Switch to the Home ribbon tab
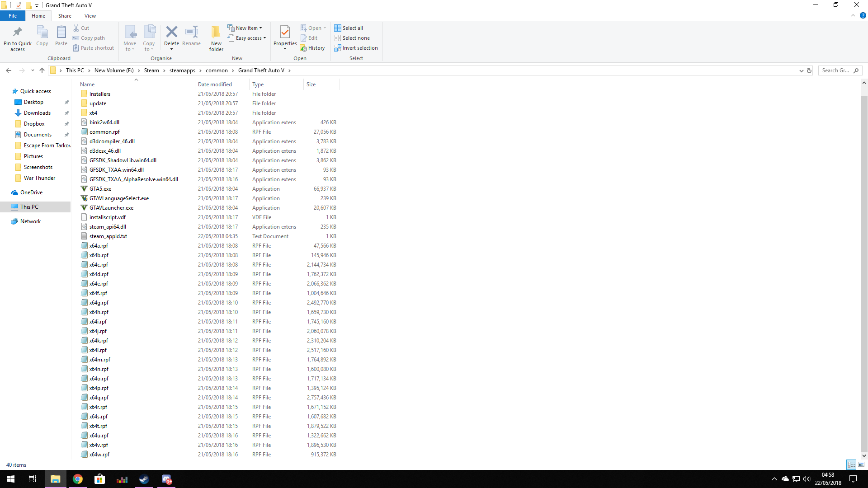 [x=38, y=16]
